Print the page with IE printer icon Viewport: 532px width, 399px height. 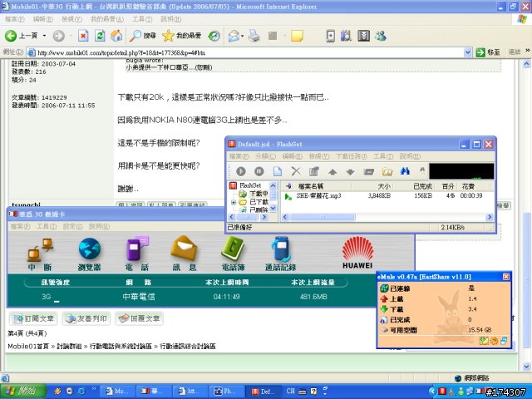(254, 36)
